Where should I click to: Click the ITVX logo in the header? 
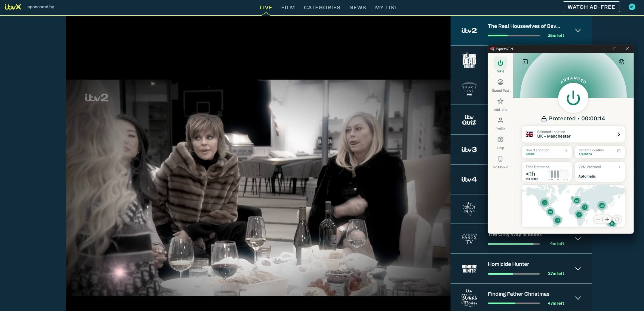click(x=13, y=7)
